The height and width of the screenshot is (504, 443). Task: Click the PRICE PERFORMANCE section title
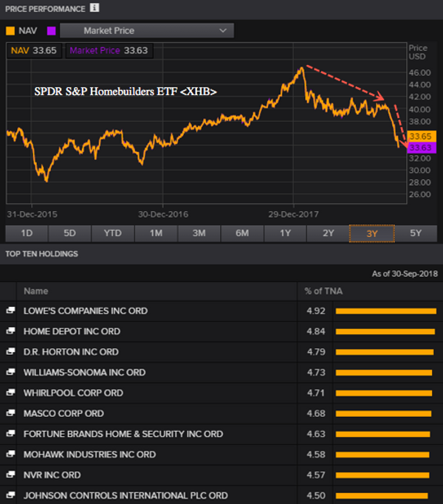[x=45, y=9]
